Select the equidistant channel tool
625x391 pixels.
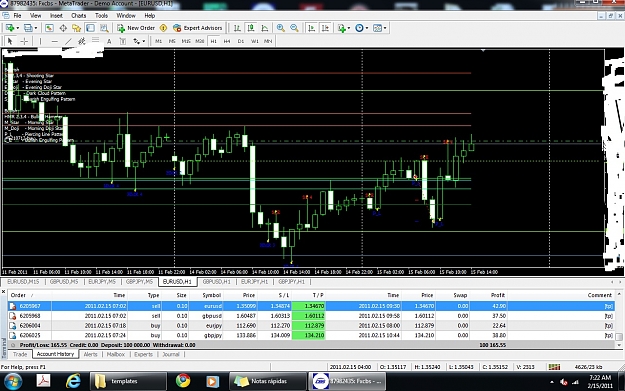[82, 41]
